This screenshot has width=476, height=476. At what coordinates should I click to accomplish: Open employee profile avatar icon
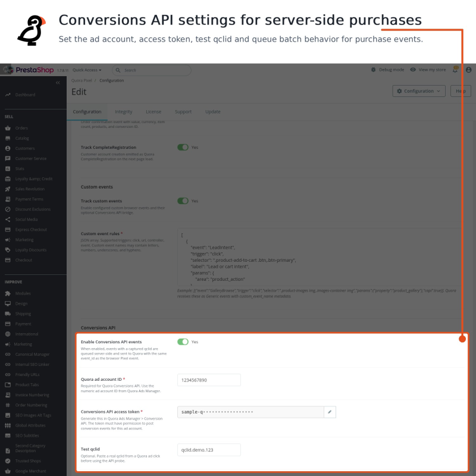pyautogui.click(x=468, y=70)
